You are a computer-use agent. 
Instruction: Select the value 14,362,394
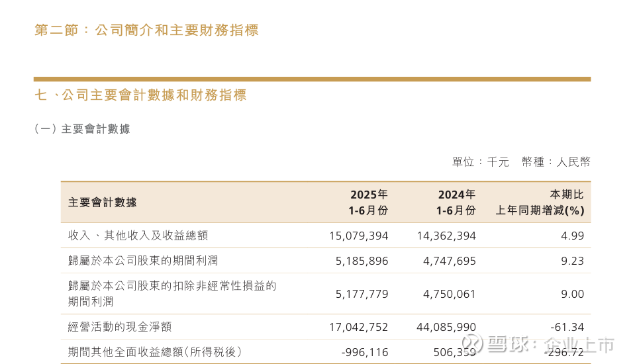coord(446,236)
